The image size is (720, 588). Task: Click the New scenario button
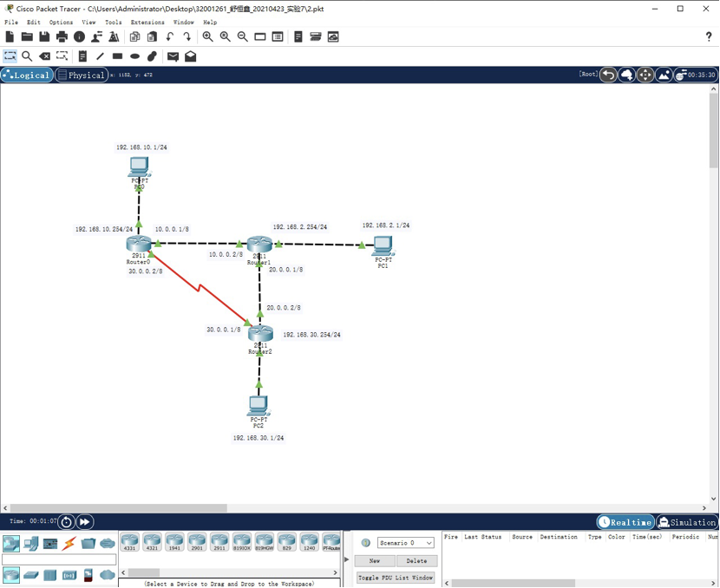tap(374, 560)
